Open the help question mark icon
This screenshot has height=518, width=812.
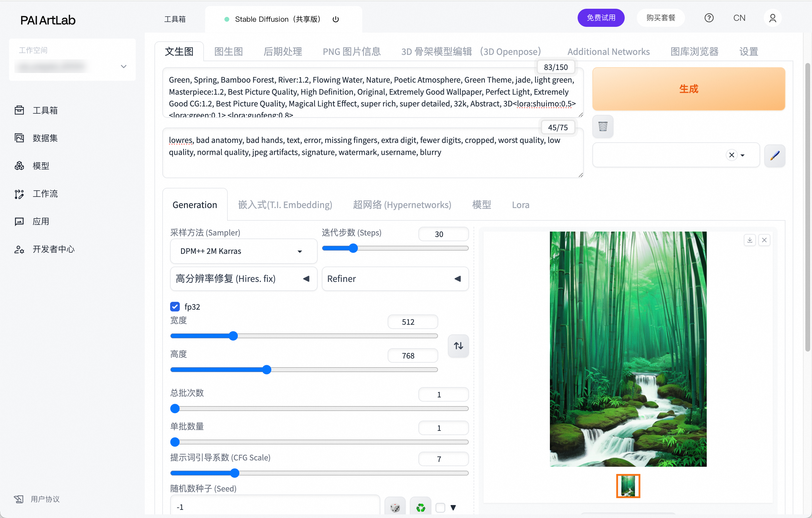tap(709, 18)
